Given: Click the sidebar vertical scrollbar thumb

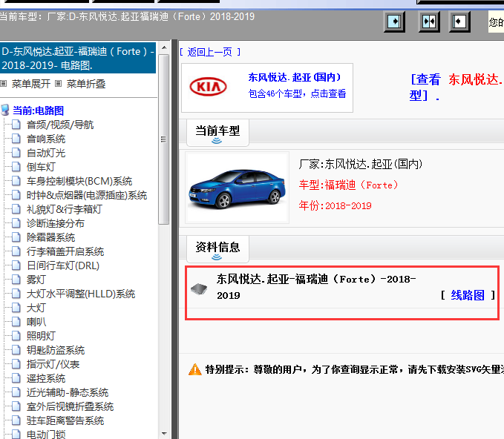Looking at the screenshot, I should [164, 139].
